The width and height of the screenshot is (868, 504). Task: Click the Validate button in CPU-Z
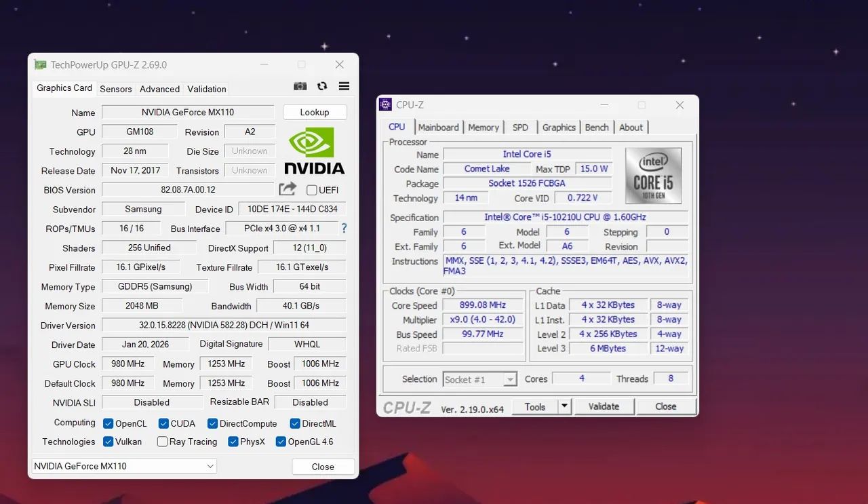tap(604, 406)
